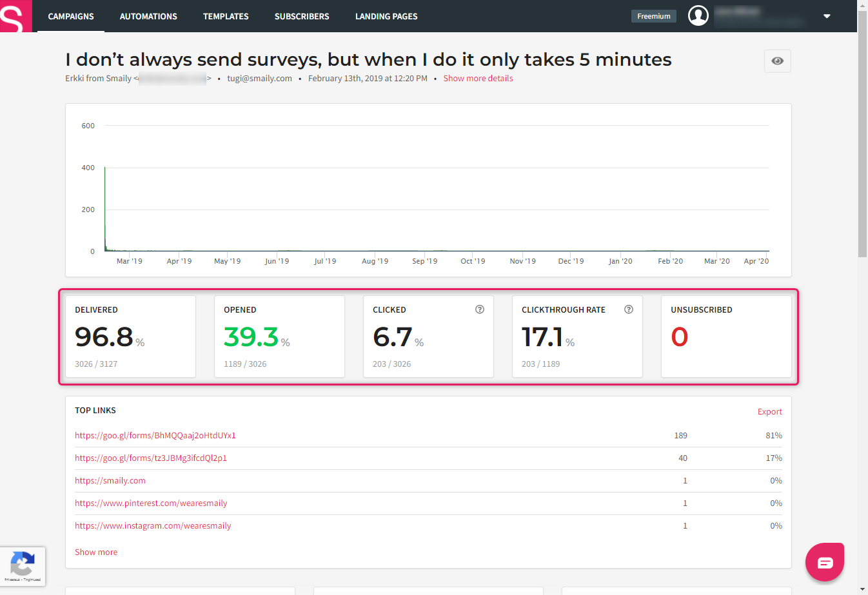
Task: Click the '17%' link share value
Action: (x=774, y=458)
